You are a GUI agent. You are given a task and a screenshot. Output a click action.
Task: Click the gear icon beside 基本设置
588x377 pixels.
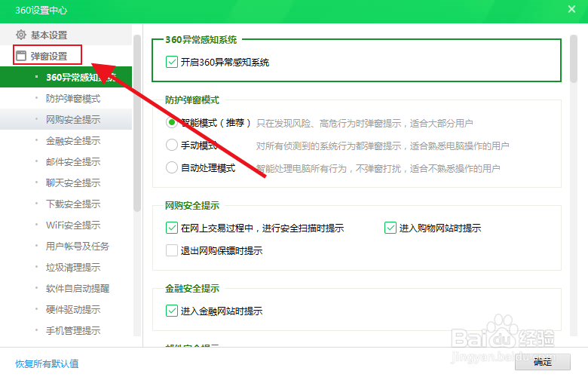point(21,35)
